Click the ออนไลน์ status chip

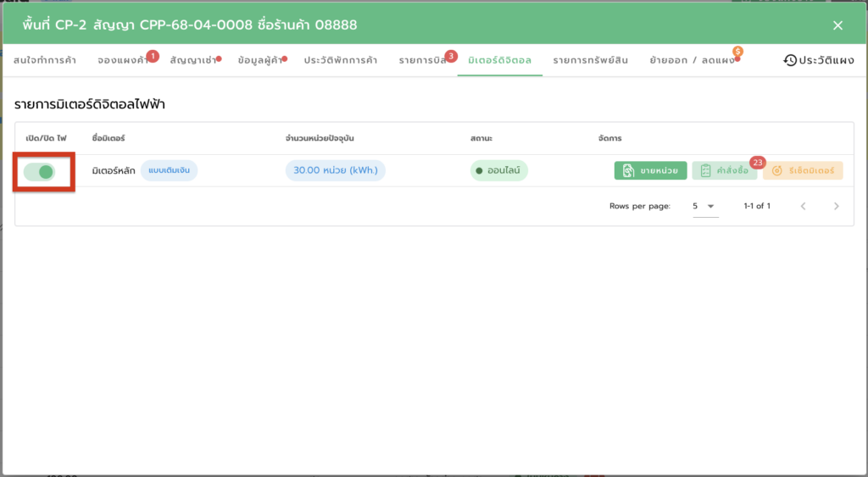click(x=499, y=171)
